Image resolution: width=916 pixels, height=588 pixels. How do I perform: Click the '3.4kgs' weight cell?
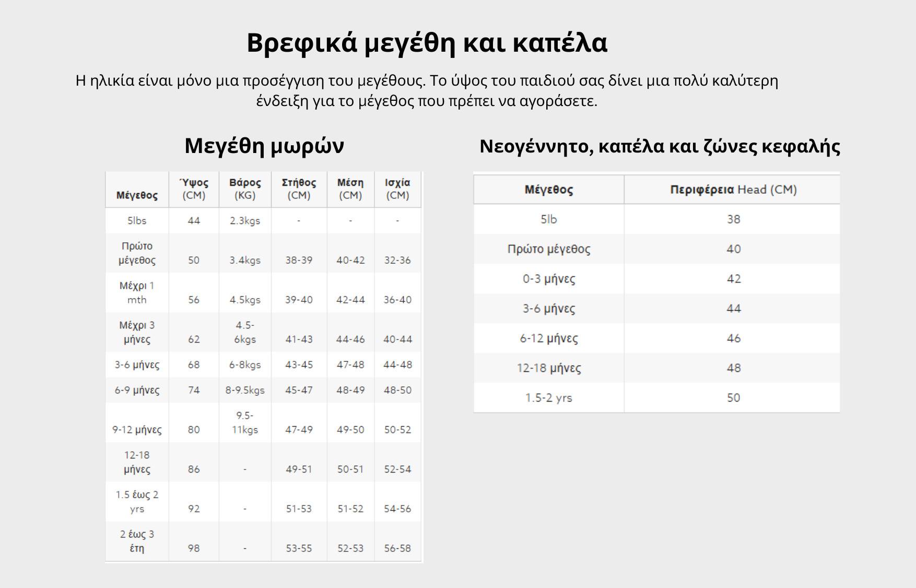(245, 260)
